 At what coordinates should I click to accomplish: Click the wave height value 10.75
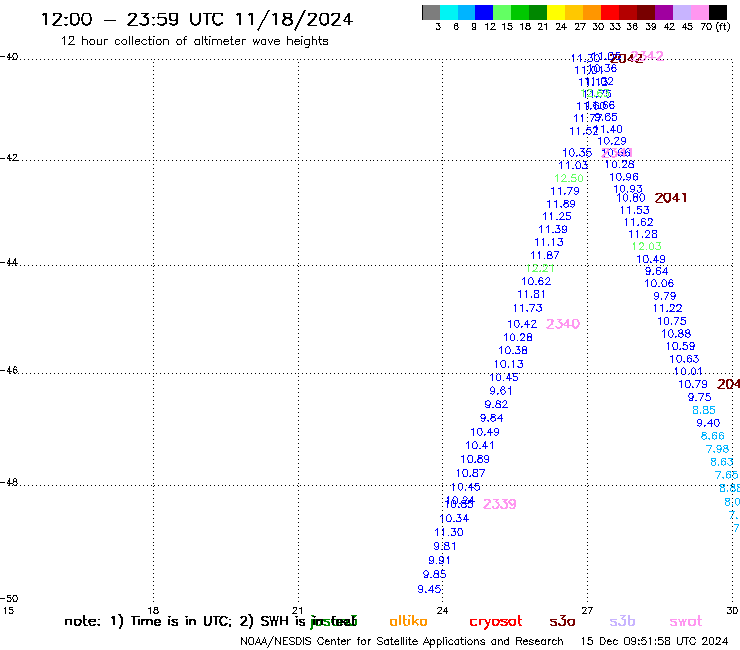(672, 321)
